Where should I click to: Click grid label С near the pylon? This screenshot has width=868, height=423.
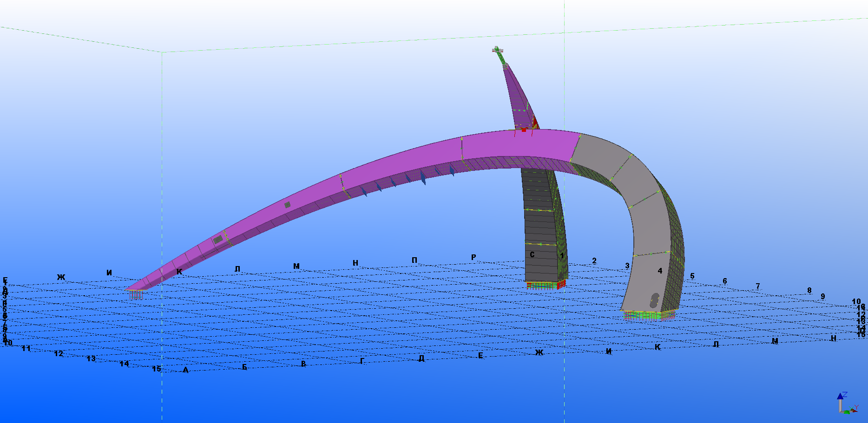tap(532, 254)
